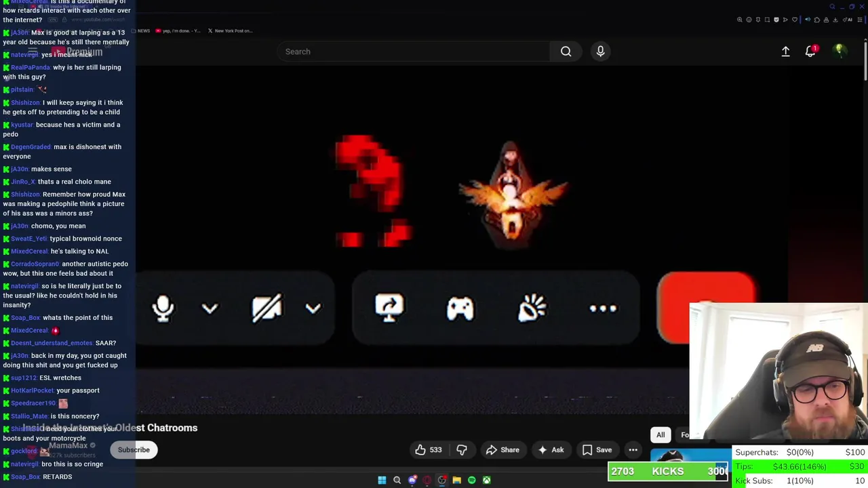Click the KICKS goal progress bar
The width and height of the screenshot is (868, 488).
click(x=668, y=471)
